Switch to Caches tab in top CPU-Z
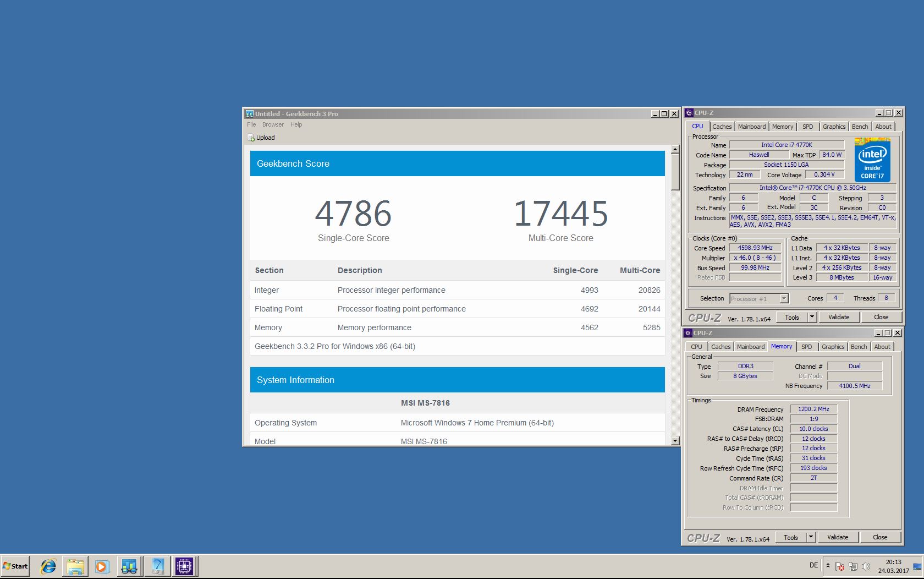The image size is (924, 579). click(x=722, y=127)
